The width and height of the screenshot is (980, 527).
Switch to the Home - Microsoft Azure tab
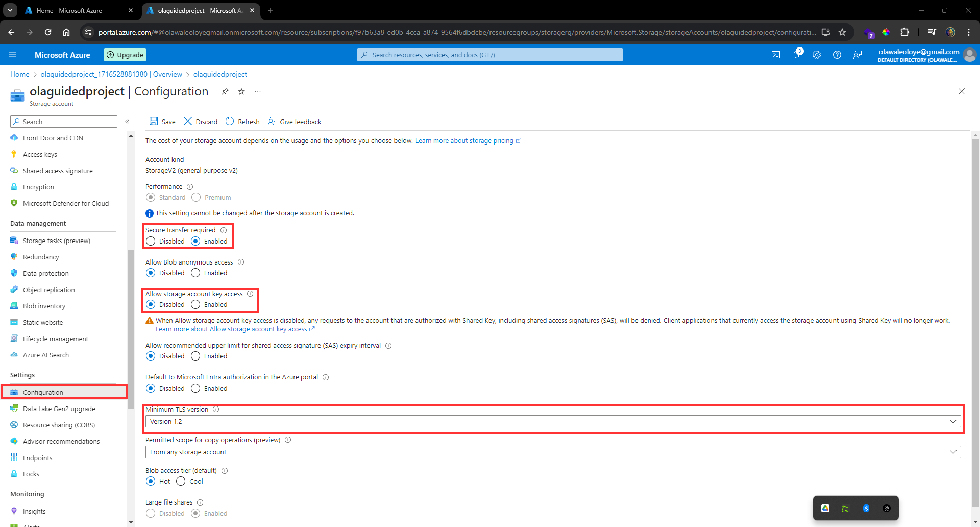click(x=79, y=10)
